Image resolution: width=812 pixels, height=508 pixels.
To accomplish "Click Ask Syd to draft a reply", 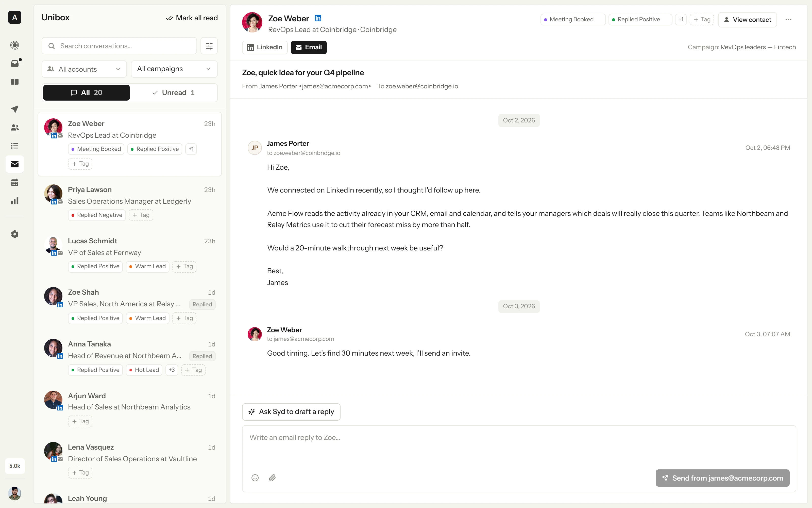I will [x=291, y=411].
